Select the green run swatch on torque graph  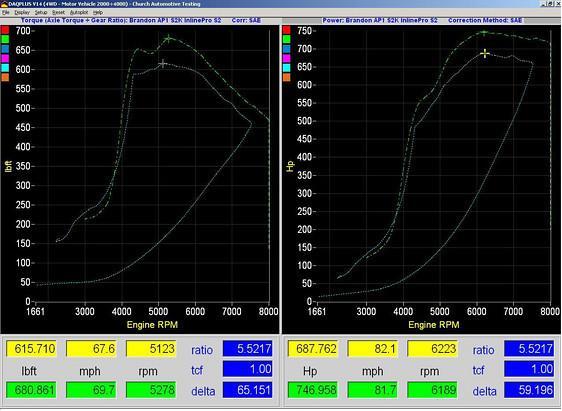point(5,39)
